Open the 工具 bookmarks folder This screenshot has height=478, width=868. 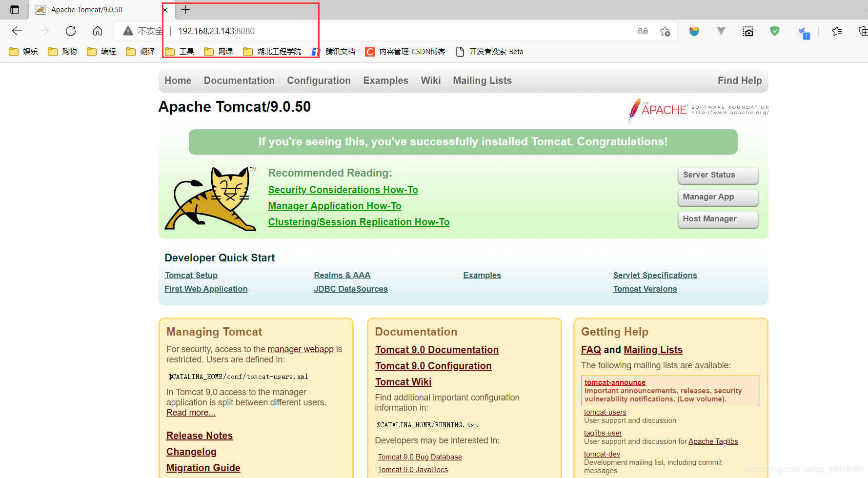[180, 52]
